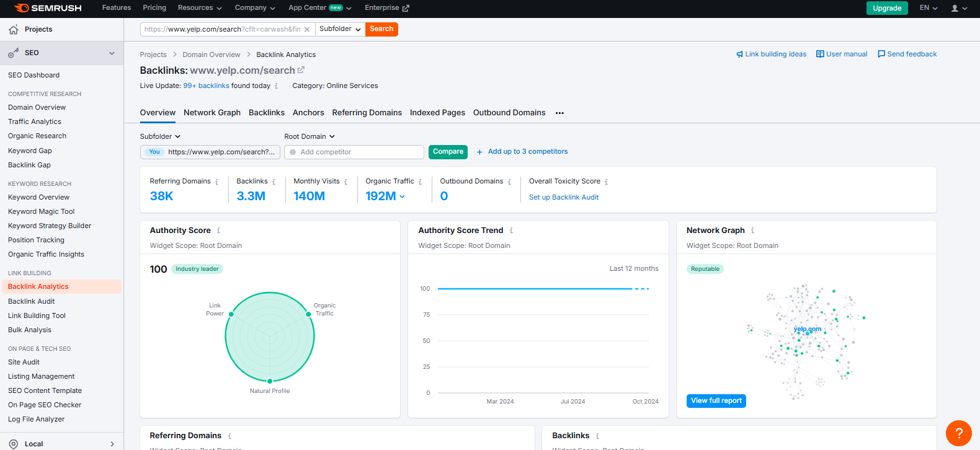Open Keyword Magic Tool in sidebar
The height and width of the screenshot is (450, 980).
pos(41,212)
